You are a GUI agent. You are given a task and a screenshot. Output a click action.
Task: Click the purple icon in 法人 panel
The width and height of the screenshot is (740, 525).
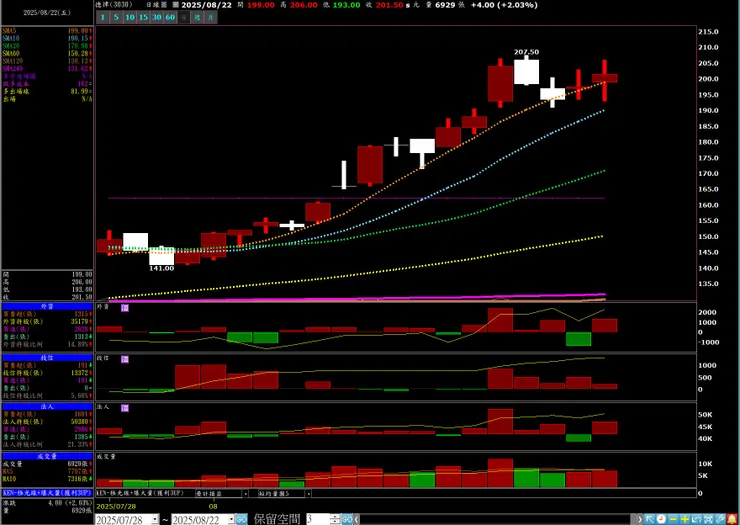(x=125, y=408)
